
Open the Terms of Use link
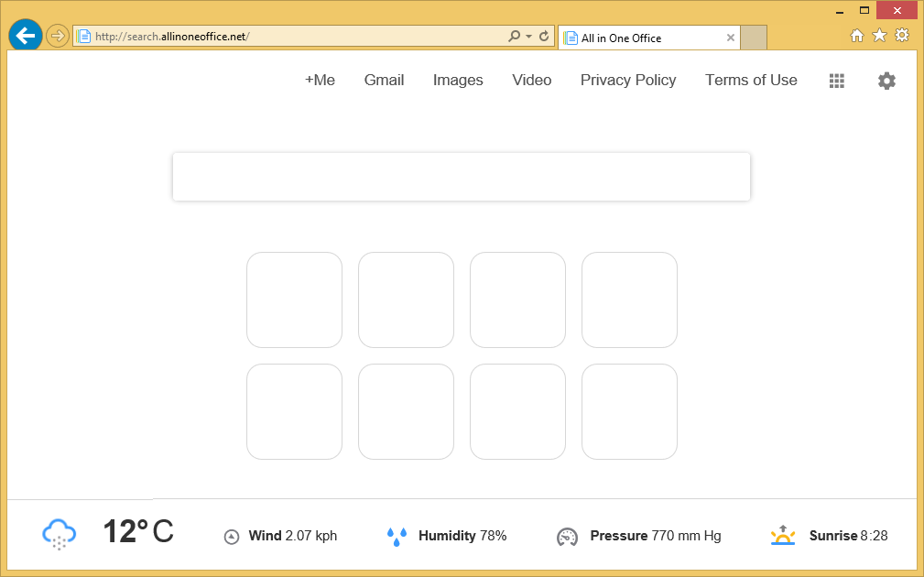tap(751, 81)
